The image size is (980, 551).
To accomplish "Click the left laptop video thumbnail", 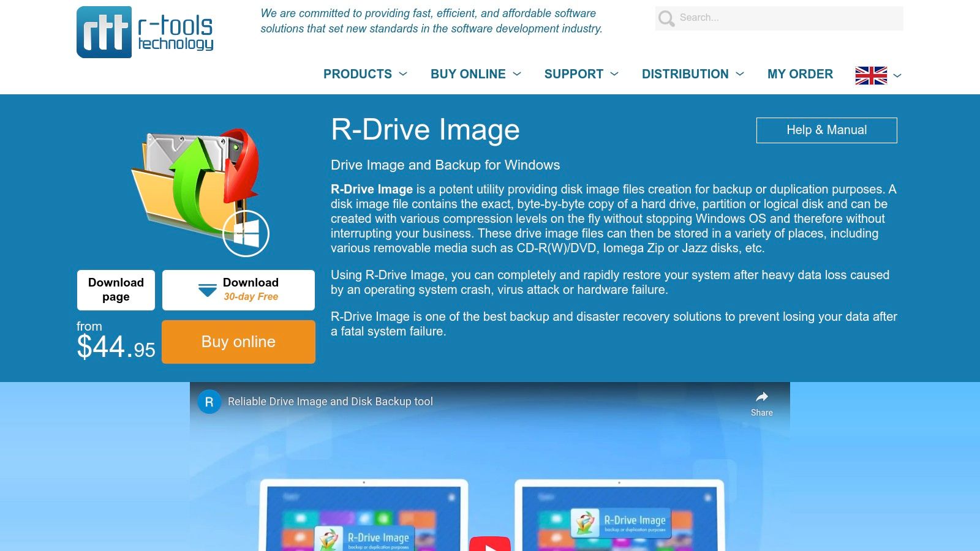I will point(364,515).
